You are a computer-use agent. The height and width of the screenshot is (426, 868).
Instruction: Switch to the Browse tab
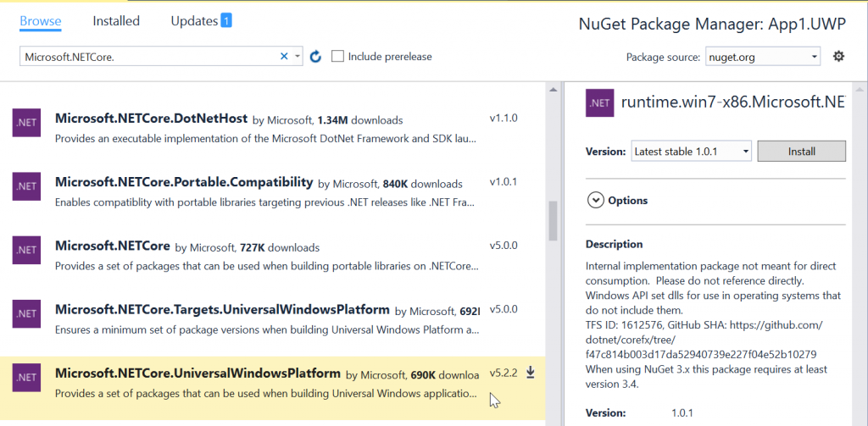41,21
